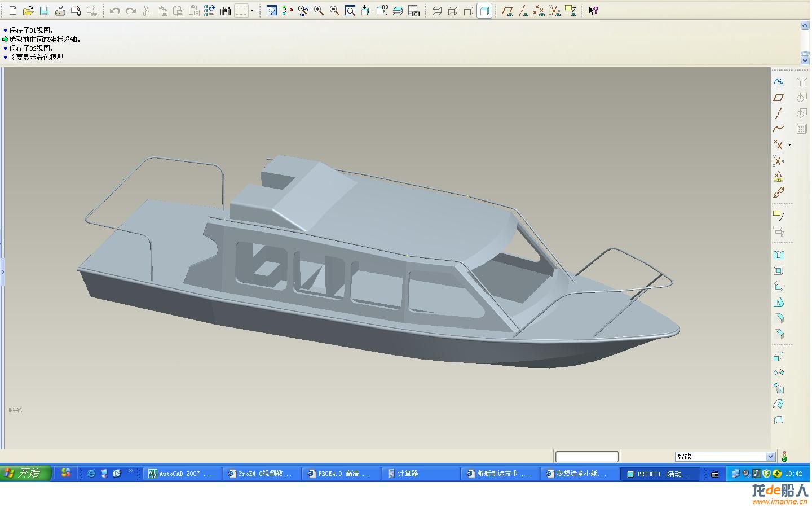Select the Shell tool

pos(779,270)
